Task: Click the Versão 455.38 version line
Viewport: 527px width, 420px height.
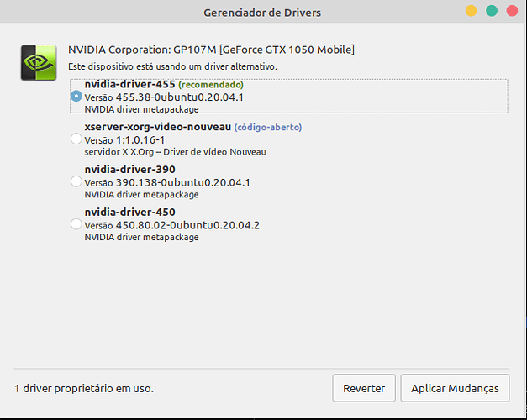Action: (164, 97)
